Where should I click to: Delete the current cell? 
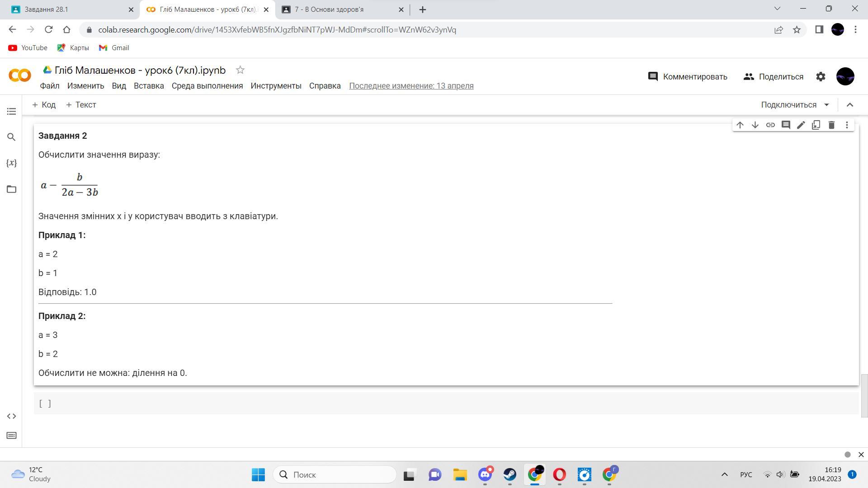pos(831,125)
